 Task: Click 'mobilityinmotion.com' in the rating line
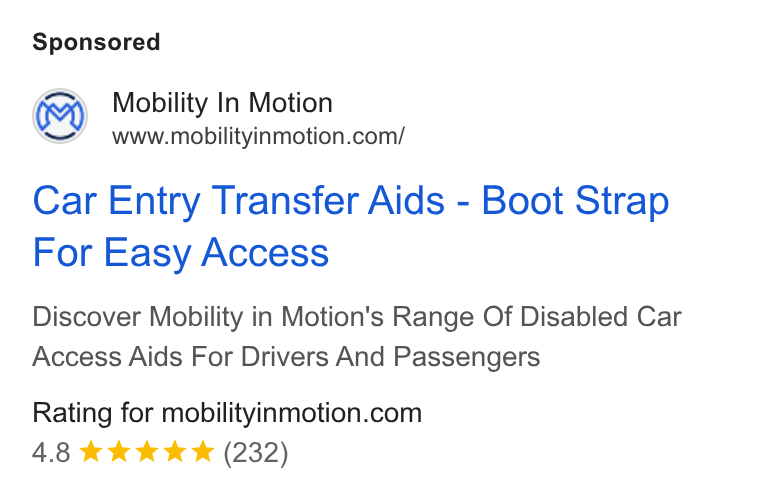[x=292, y=413]
